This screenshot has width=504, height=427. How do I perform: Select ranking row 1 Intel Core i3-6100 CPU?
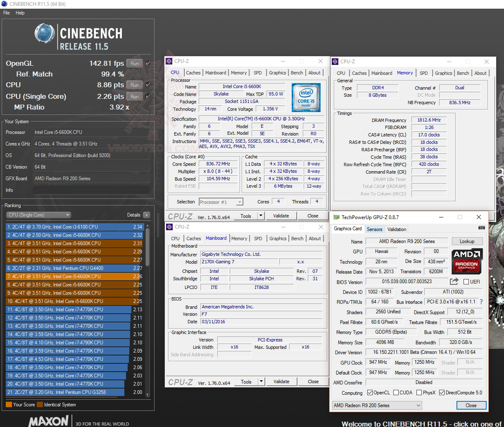[x=75, y=227]
